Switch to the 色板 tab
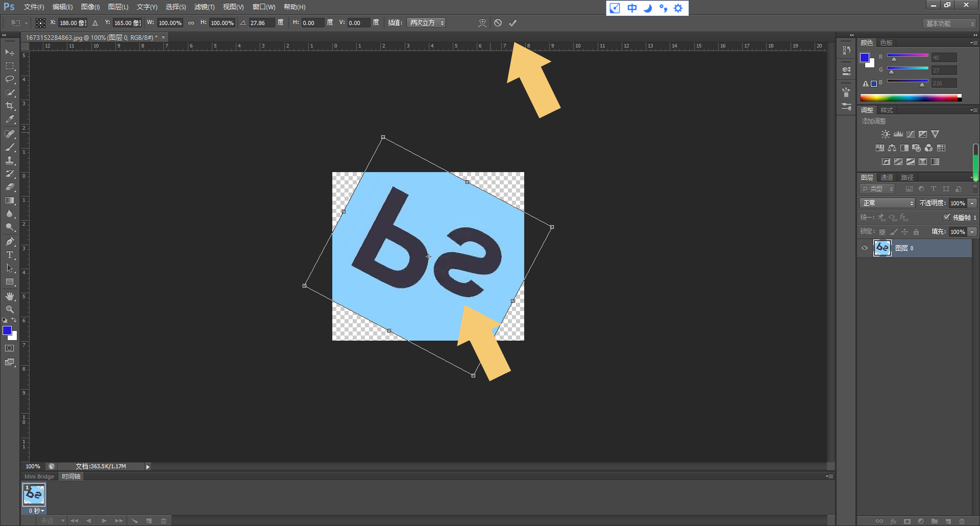980x526 pixels. 887,43
